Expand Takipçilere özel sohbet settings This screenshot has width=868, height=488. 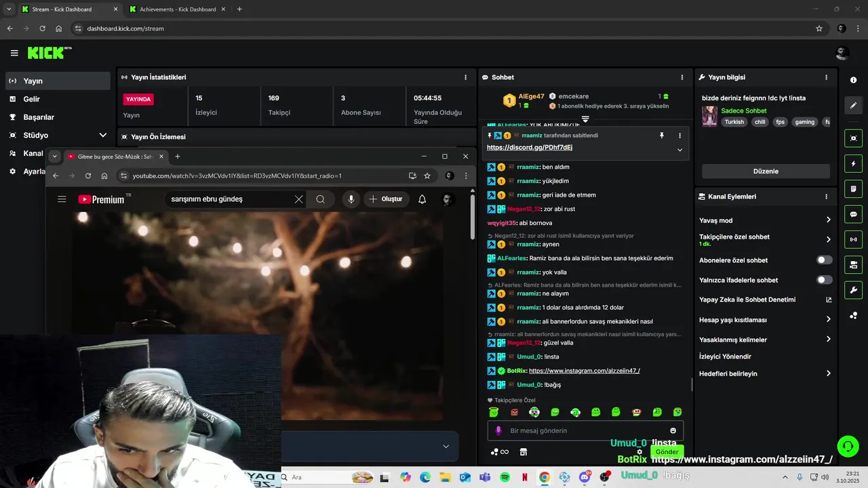(x=828, y=239)
